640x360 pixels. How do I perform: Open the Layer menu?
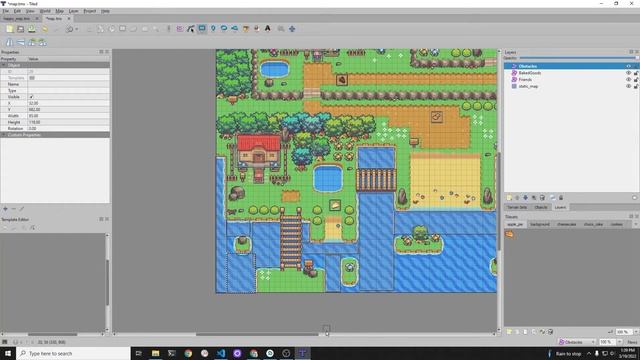[x=74, y=11]
